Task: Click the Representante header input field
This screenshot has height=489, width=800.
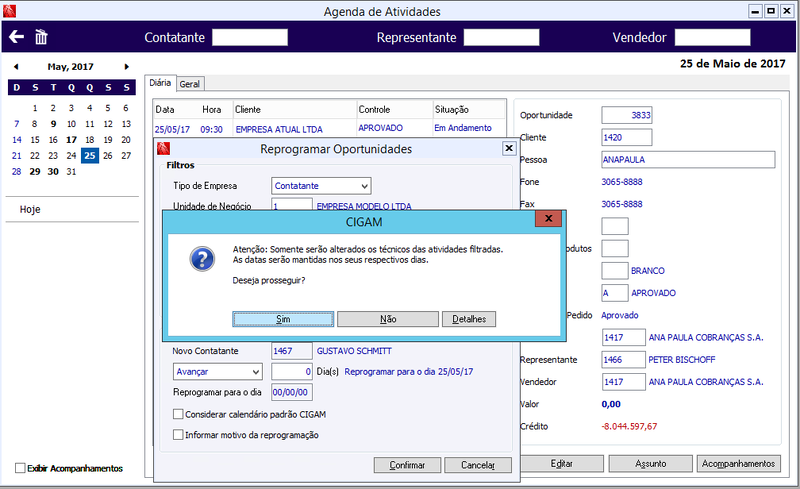Action: point(502,37)
